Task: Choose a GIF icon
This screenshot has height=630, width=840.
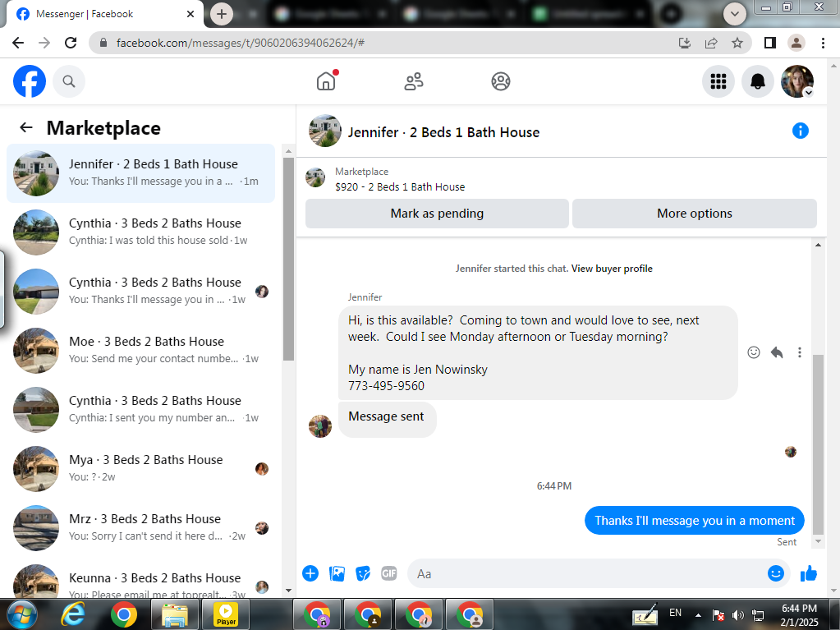Action: point(389,574)
